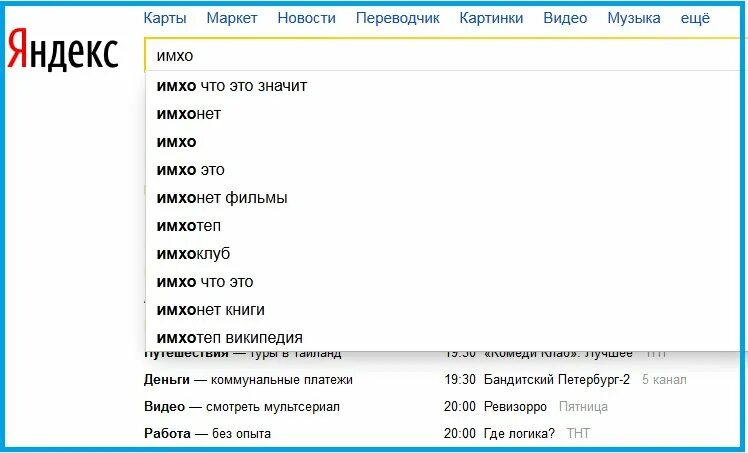Click the Яндекс logo
748x453 pixels.
(x=62, y=51)
